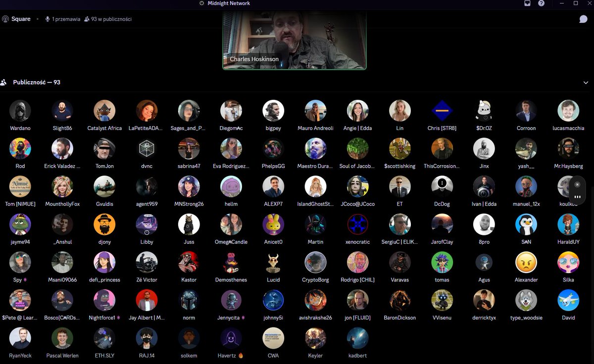This screenshot has height=364, width=594.
Task: Open Catalyst Africa's avatar
Action: click(x=104, y=111)
